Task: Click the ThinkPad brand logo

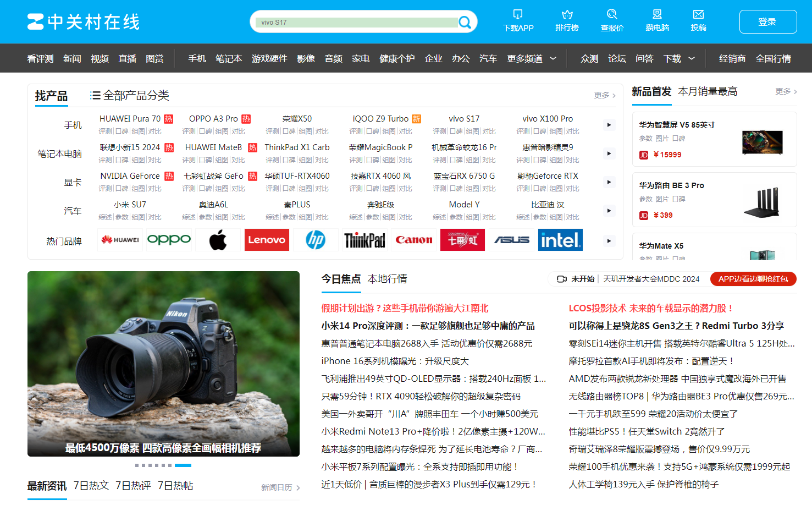Action: click(x=364, y=240)
